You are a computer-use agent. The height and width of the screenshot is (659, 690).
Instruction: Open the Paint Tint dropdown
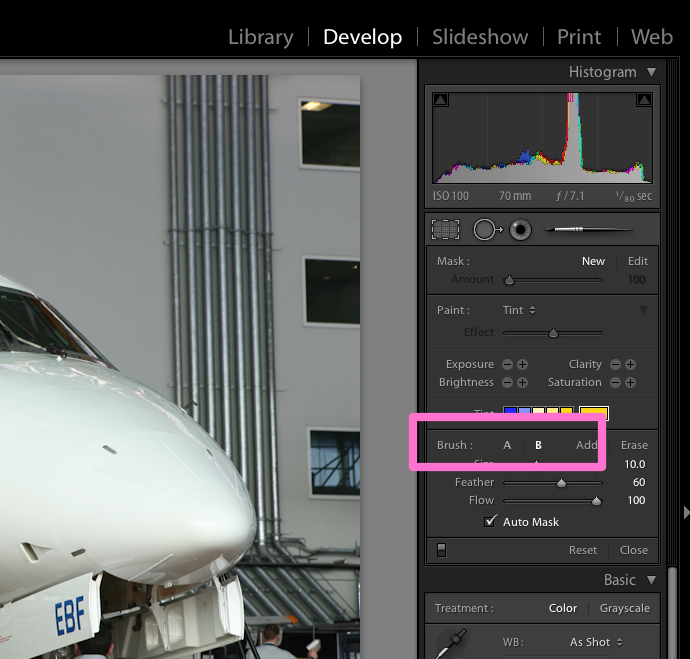point(519,310)
